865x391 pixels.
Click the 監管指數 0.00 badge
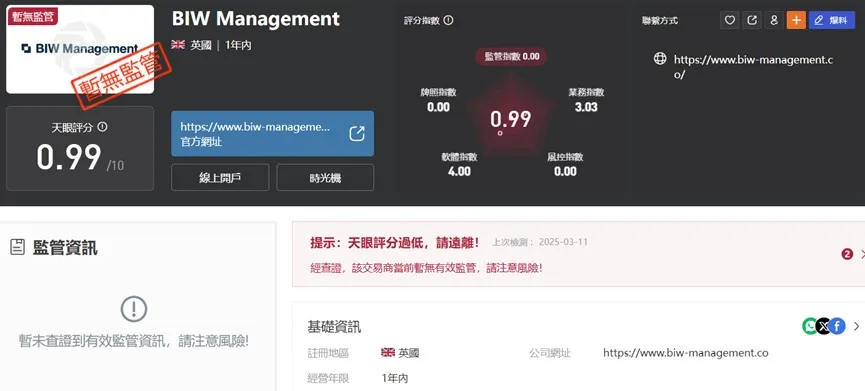point(511,56)
